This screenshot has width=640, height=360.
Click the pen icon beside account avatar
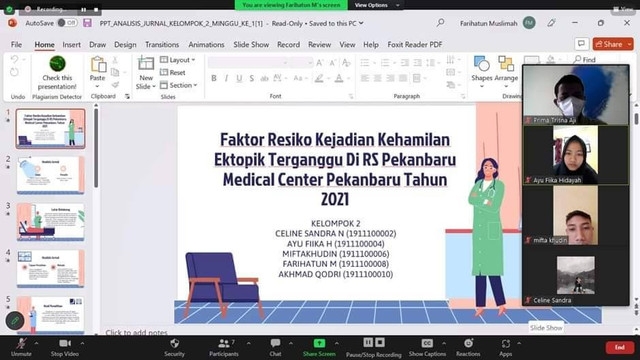point(551,23)
